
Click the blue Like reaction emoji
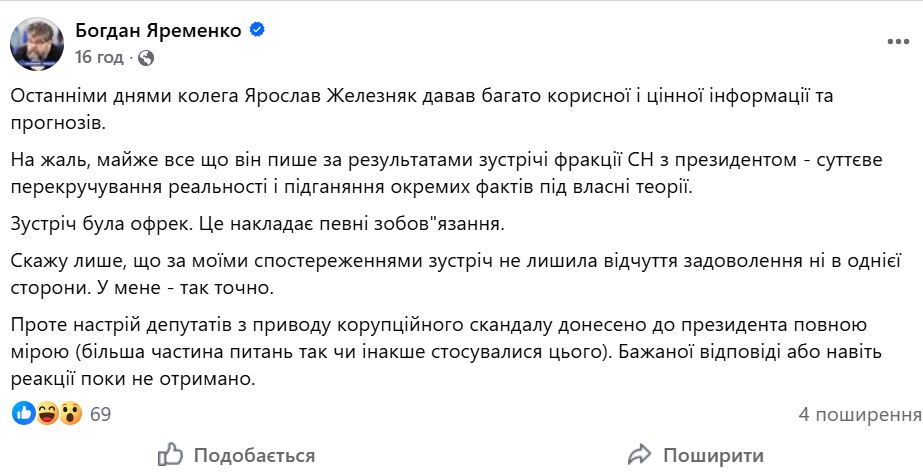pyautogui.click(x=23, y=413)
